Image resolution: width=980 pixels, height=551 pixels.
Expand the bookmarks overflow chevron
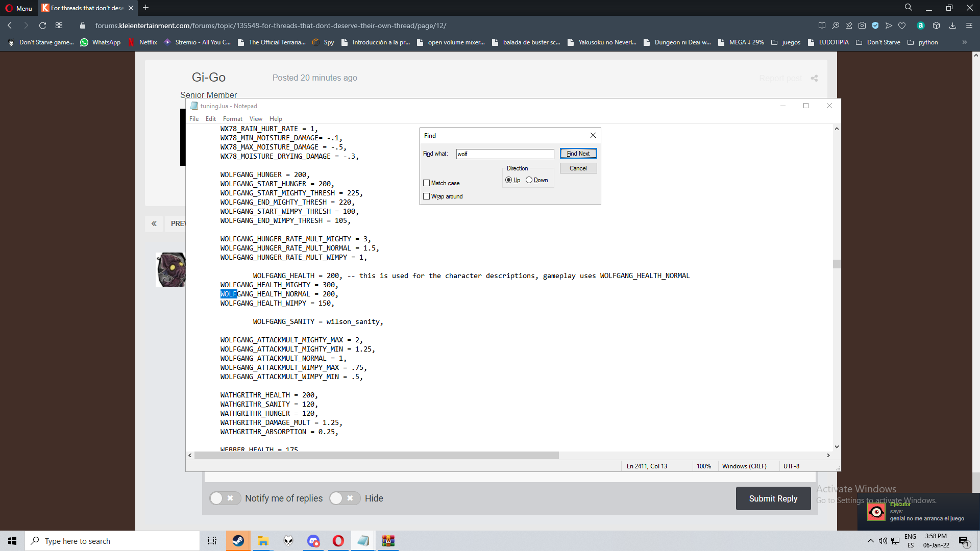click(965, 42)
